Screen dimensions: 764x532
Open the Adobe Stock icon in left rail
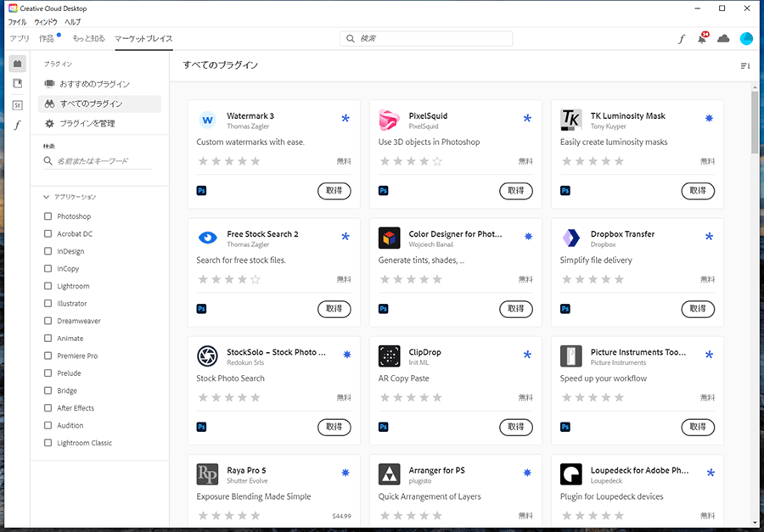point(18,104)
